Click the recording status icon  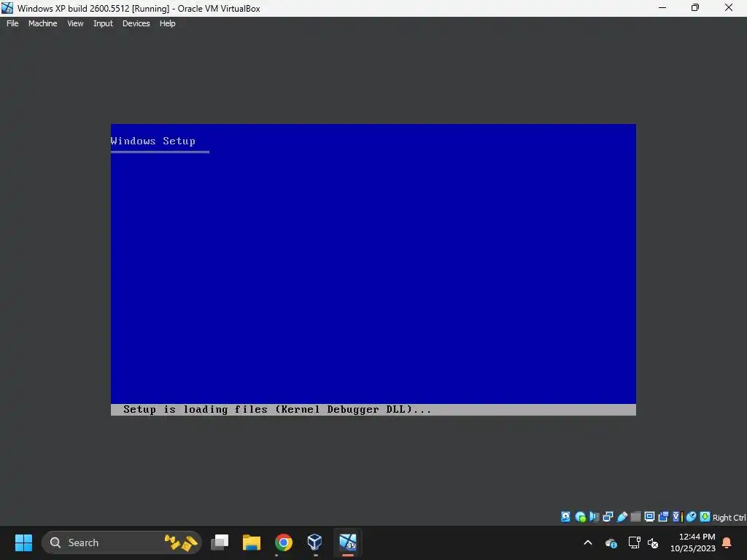pyautogui.click(x=663, y=517)
